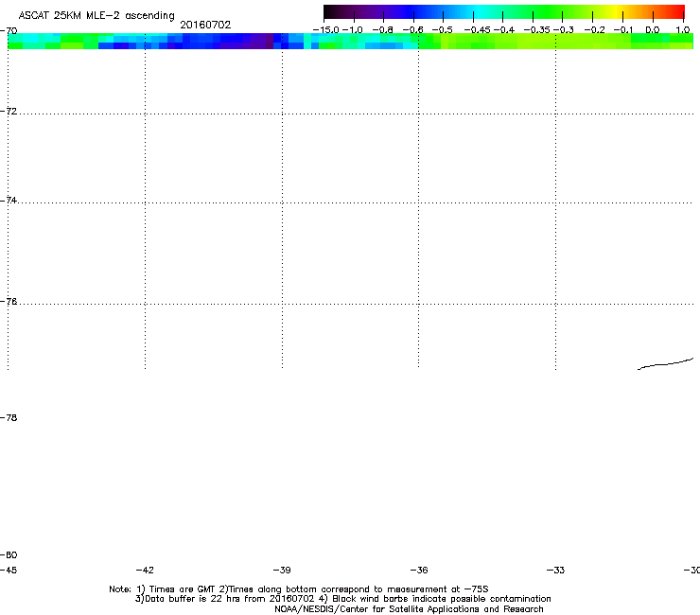The width and height of the screenshot is (700, 615).
Task: Click the colorbar label -0.4
Action: tap(504, 30)
